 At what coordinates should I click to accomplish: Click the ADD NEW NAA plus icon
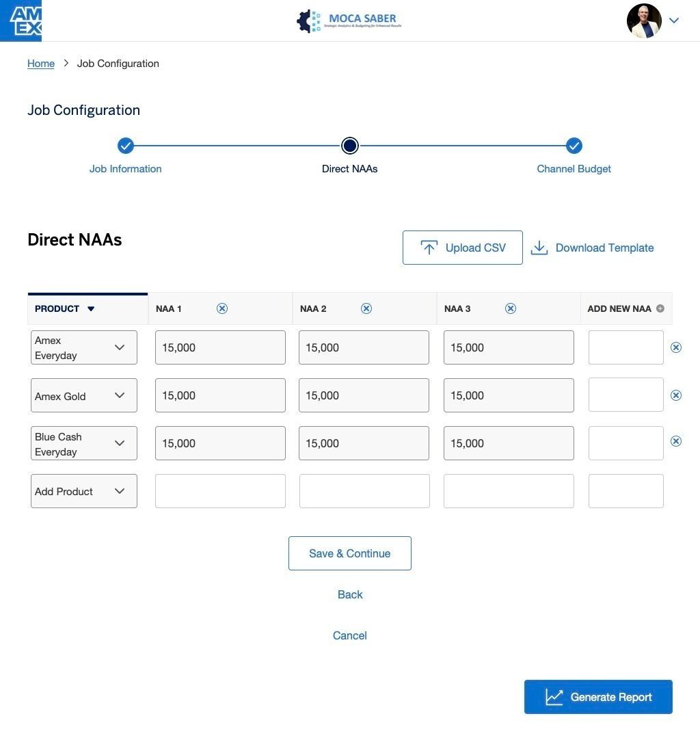(x=660, y=308)
